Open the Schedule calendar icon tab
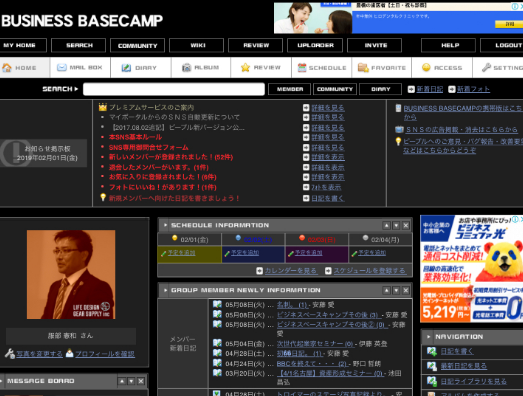 point(302,68)
